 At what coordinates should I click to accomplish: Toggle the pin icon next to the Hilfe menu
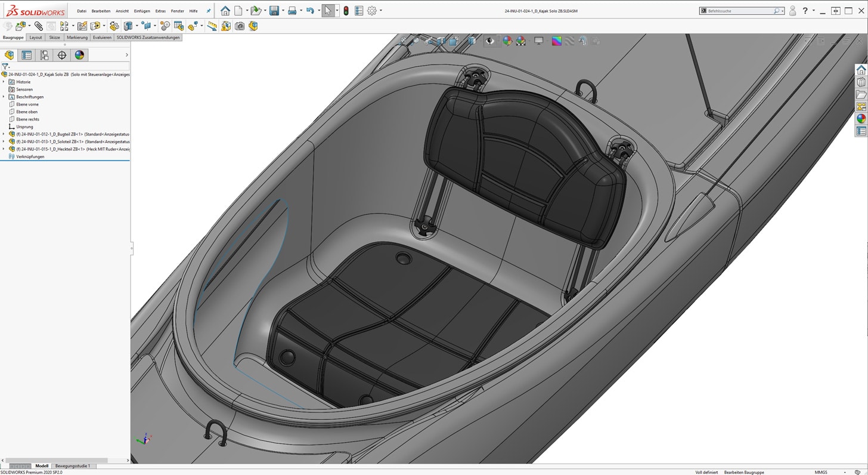coord(208,11)
